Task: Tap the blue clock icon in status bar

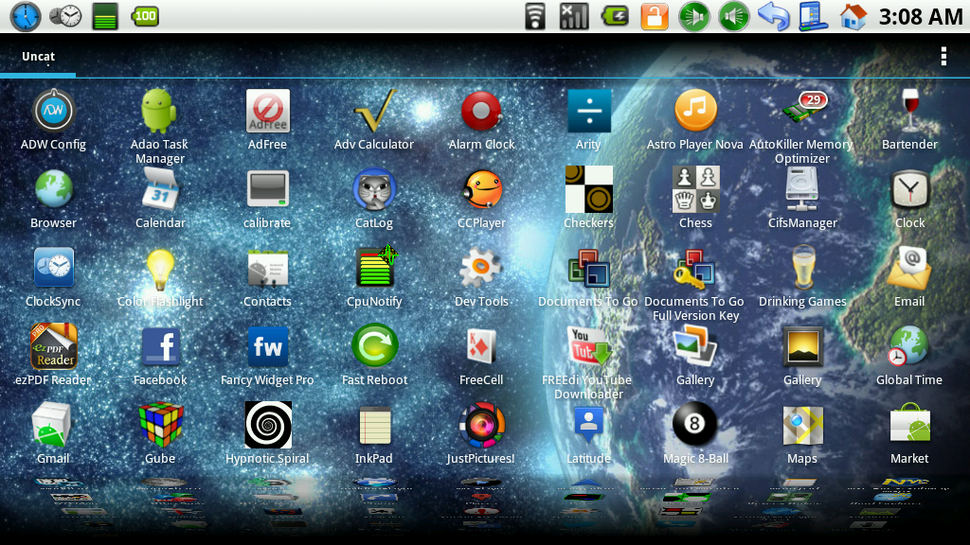Action: click(x=26, y=17)
